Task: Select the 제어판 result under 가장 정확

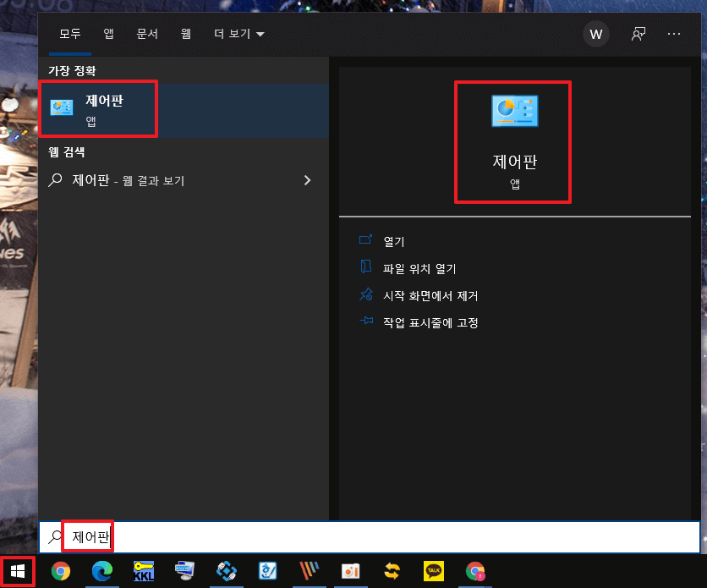Action: 98,108
